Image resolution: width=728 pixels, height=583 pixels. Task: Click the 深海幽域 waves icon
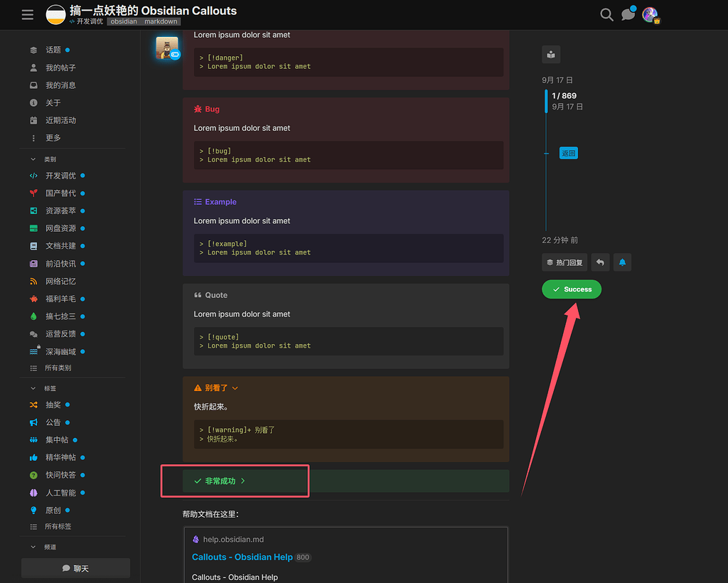(x=33, y=351)
